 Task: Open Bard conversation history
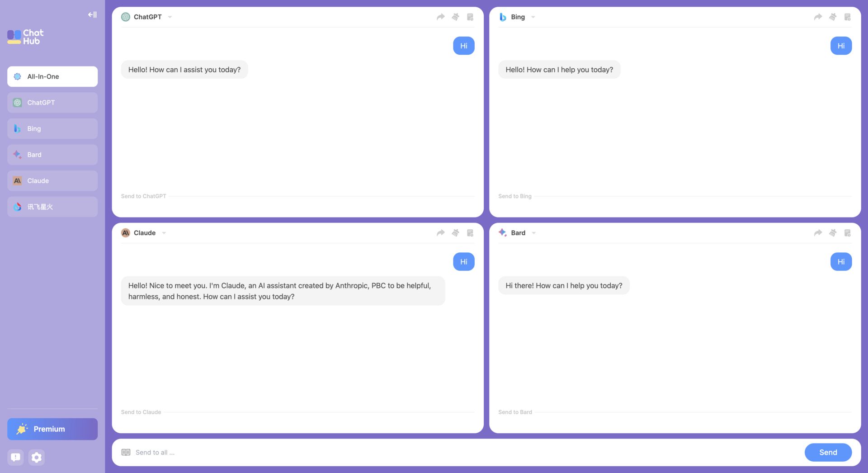pyautogui.click(x=847, y=232)
